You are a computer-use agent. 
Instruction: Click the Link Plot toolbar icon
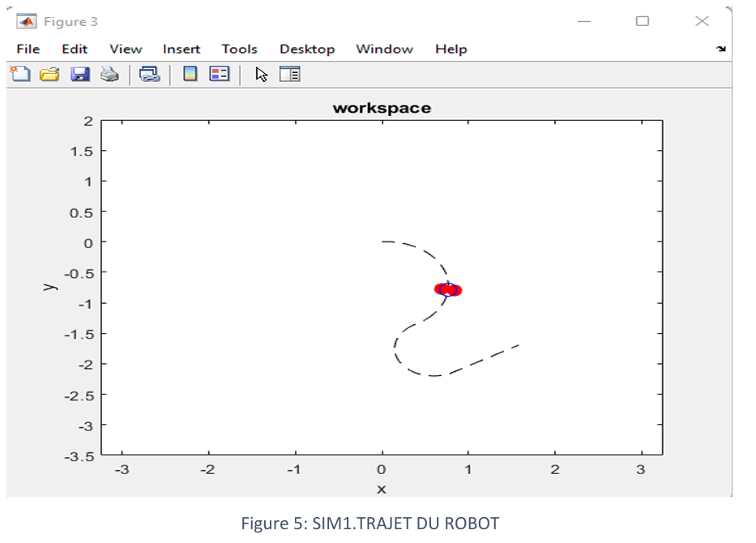149,75
